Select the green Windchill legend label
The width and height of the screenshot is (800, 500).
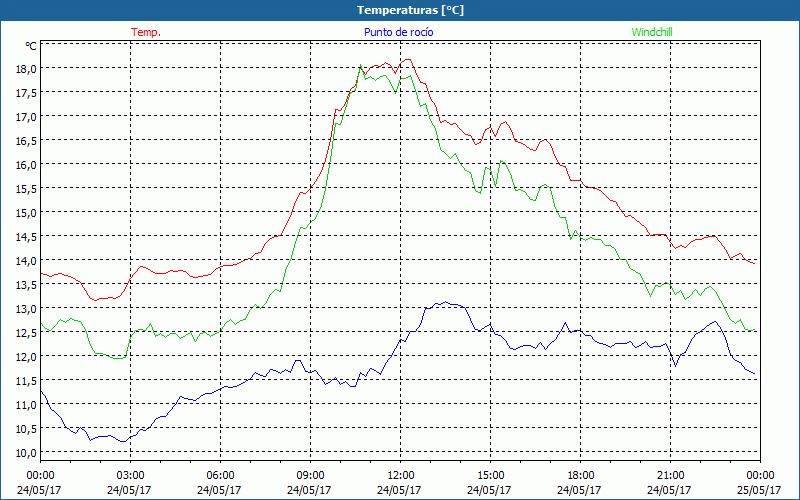click(x=652, y=32)
